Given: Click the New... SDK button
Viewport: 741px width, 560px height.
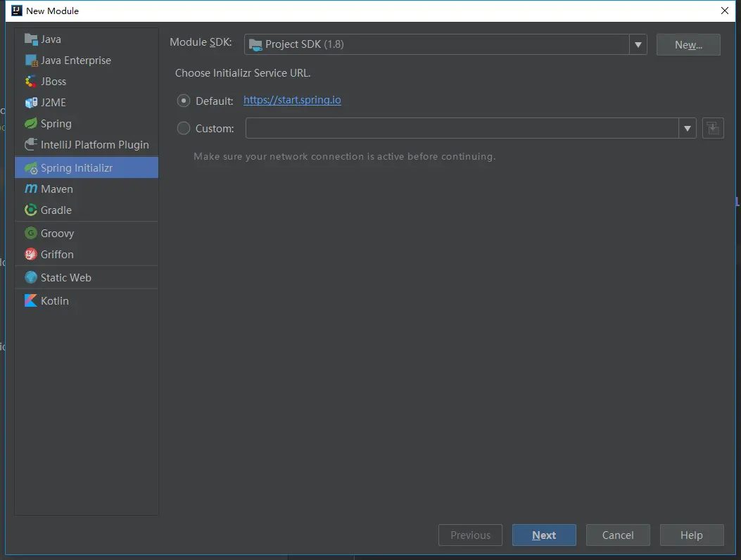Looking at the screenshot, I should click(x=688, y=45).
